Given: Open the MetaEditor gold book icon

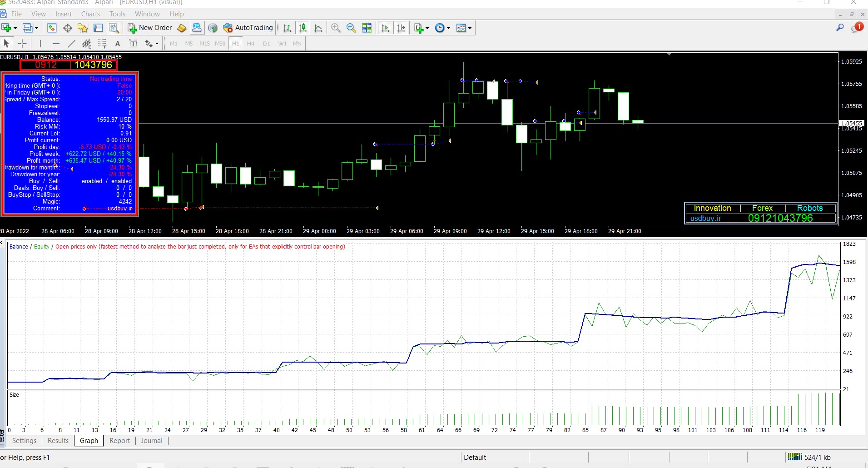Looking at the screenshot, I should [x=182, y=28].
